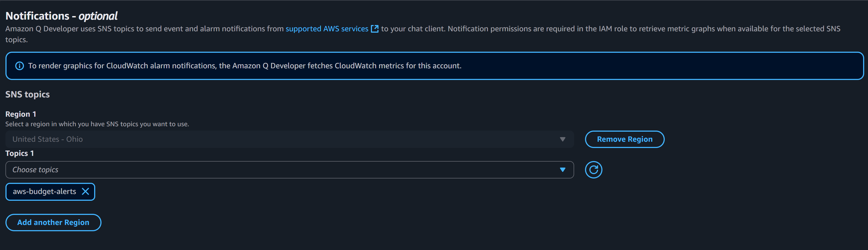The height and width of the screenshot is (250, 868).
Task: Refresh the SNS topics list
Action: 593,170
